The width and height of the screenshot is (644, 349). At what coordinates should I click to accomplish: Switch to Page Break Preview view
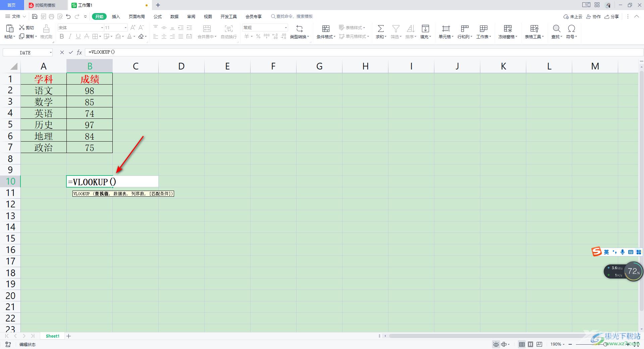tap(539, 344)
